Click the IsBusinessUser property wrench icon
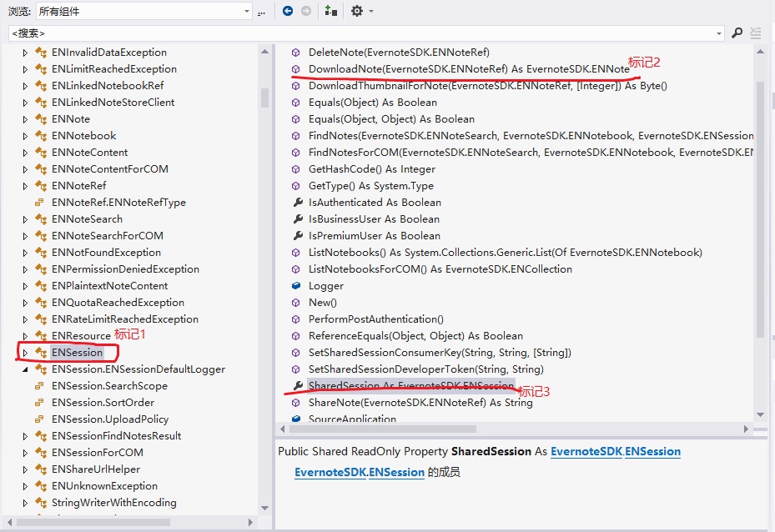This screenshot has height=532, width=775. point(298,219)
